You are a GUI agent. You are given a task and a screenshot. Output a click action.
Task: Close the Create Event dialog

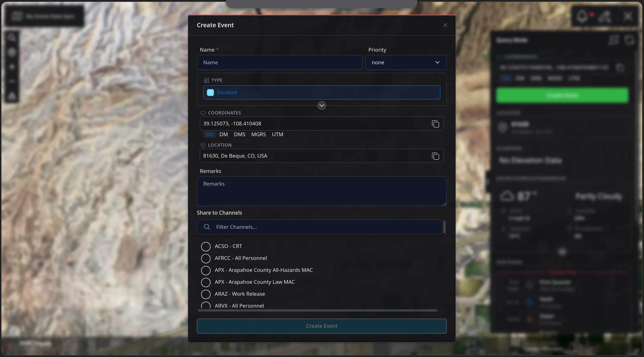445,25
